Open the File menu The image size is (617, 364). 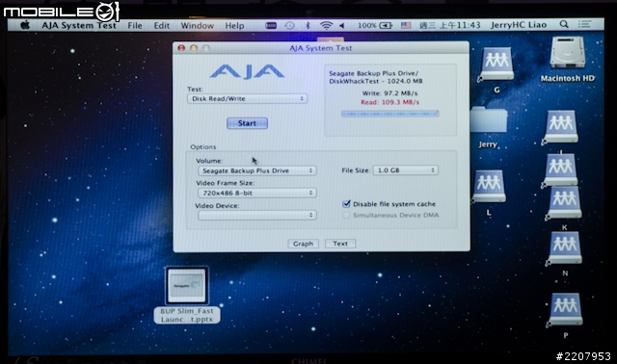click(x=135, y=26)
